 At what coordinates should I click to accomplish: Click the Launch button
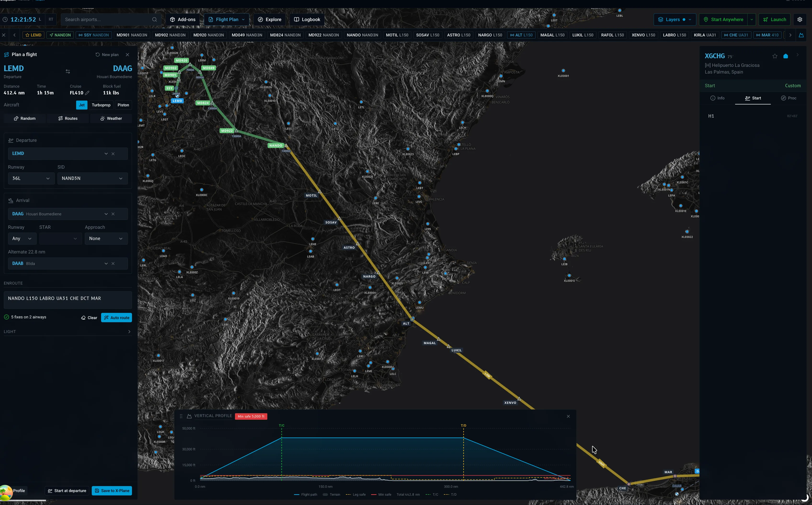tap(774, 19)
